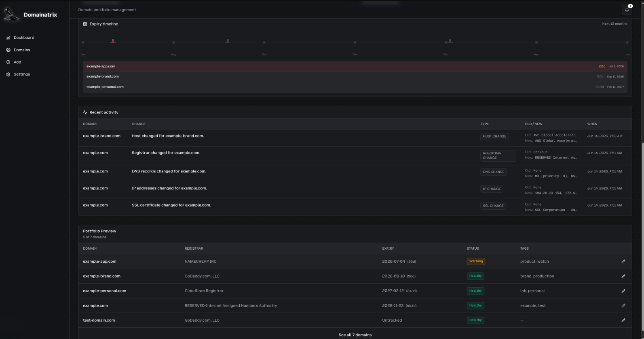Click the Cloudflare Registrar cell
Image resolution: width=644 pixels, height=339 pixels.
click(x=204, y=291)
